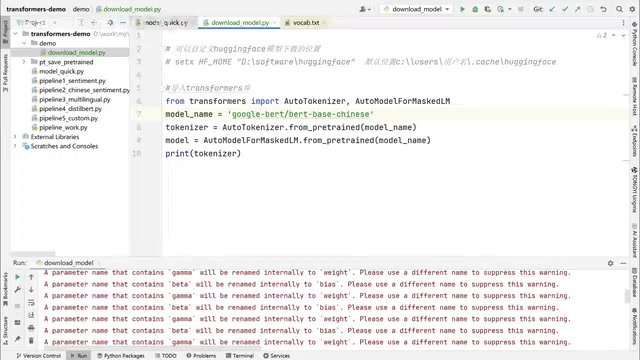Open TODO tool window

click(x=166, y=356)
